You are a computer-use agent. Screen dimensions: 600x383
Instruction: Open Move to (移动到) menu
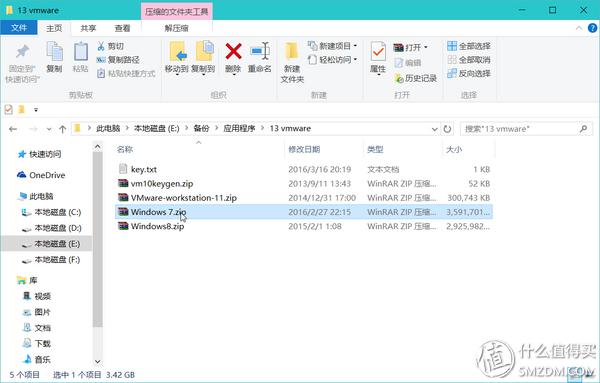177,58
